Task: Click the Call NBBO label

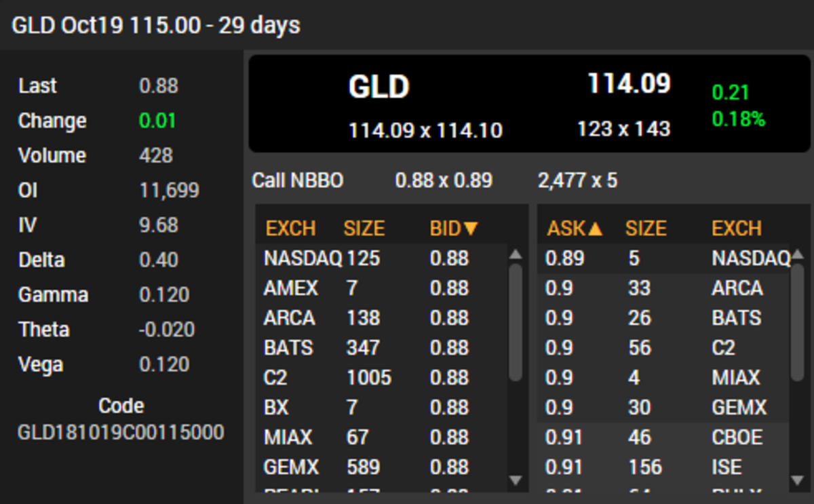Action: pyautogui.click(x=298, y=180)
